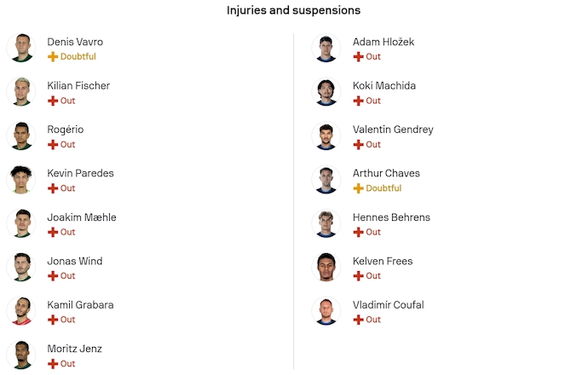Click Denis Vavro's player photo
The image size is (588, 375).
point(22,48)
